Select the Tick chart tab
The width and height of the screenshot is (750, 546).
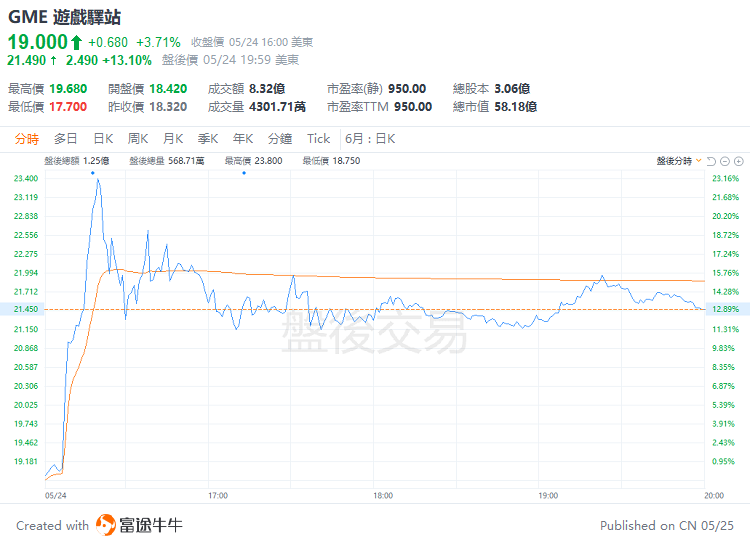click(318, 139)
